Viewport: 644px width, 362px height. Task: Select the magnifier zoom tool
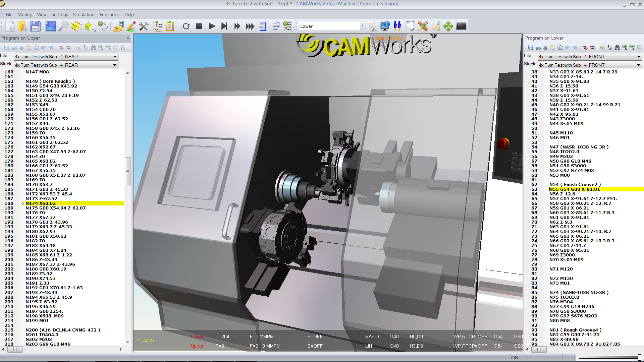click(x=63, y=26)
